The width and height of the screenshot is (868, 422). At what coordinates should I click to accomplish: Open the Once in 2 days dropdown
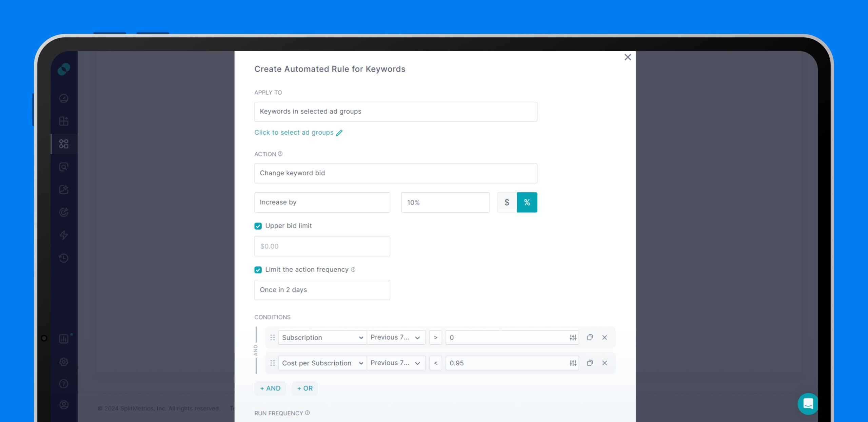click(322, 290)
